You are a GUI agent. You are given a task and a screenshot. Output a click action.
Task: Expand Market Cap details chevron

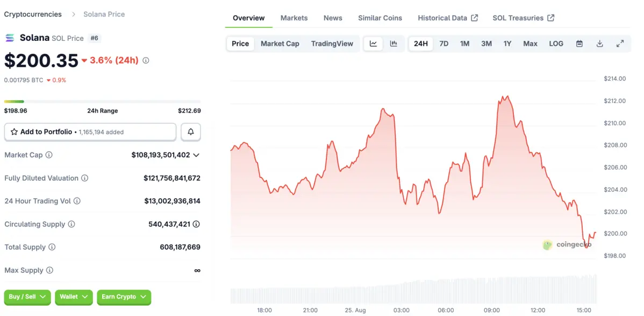click(196, 155)
